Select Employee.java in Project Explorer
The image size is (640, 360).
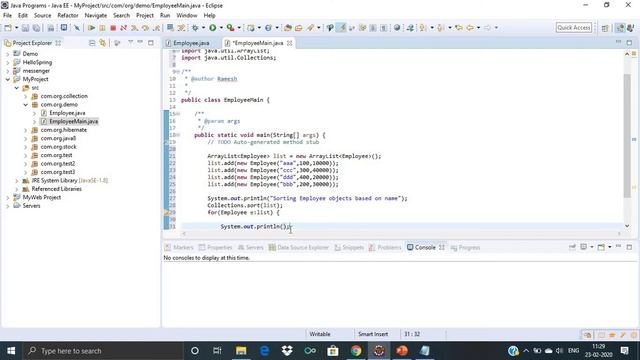67,113
